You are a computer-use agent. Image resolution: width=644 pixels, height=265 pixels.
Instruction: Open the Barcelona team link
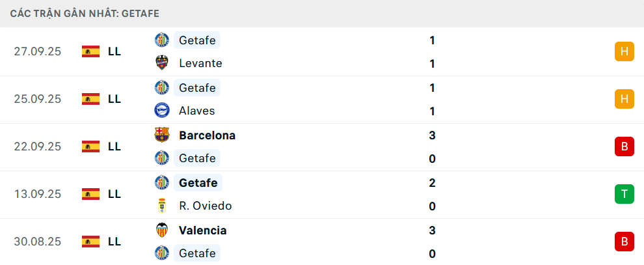pyautogui.click(x=207, y=135)
